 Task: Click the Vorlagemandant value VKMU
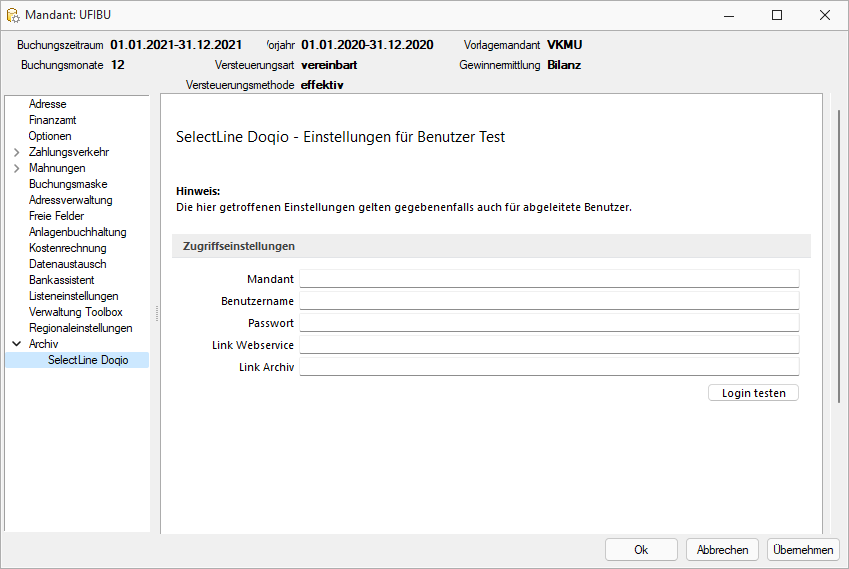tap(564, 45)
